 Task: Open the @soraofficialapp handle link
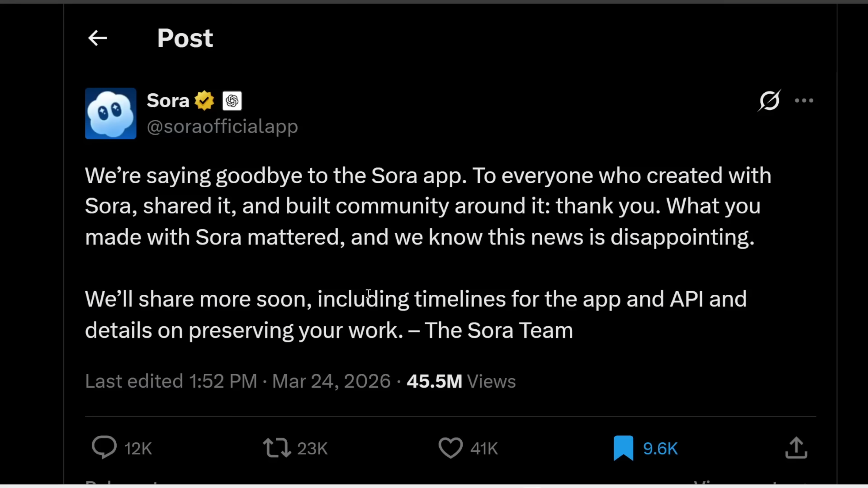tap(222, 126)
